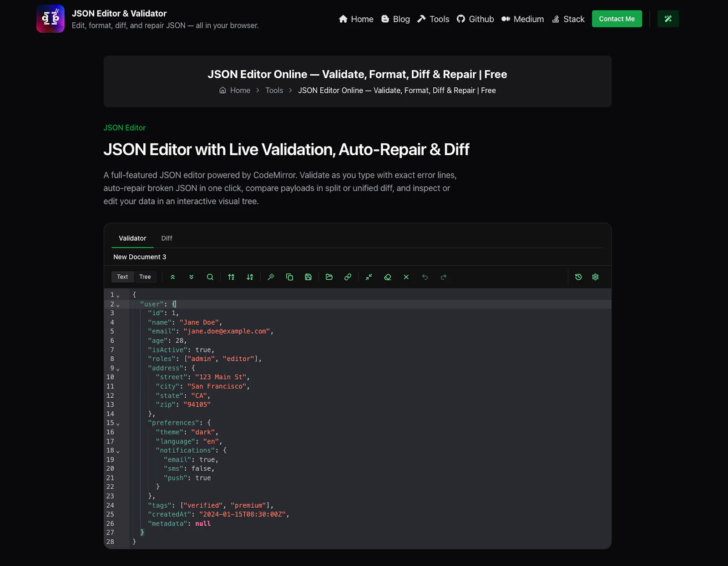Click the magic wand auto-repair icon
The height and width of the screenshot is (566, 728).
[x=271, y=277]
